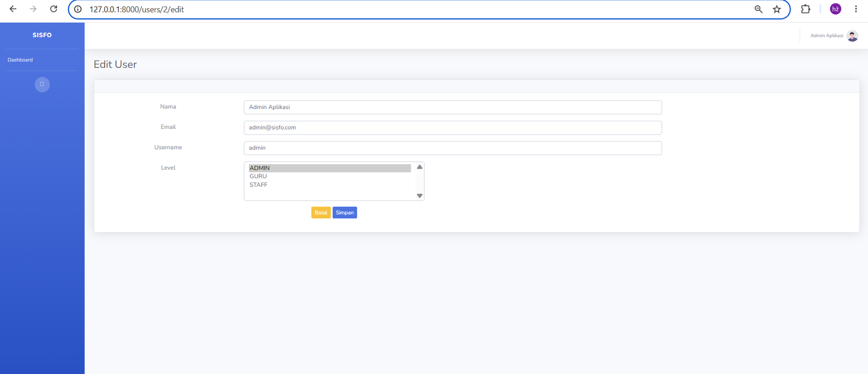Image resolution: width=868 pixels, height=374 pixels.
Task: Click the Batal button
Action: pos(321,212)
